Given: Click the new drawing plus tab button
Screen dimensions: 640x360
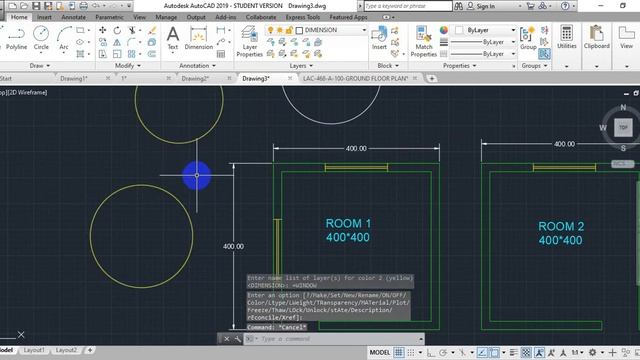Looking at the screenshot, I should pos(431,78).
